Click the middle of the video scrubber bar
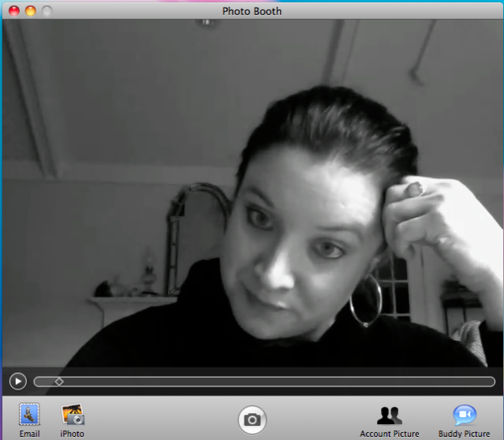The image size is (504, 440). coord(264,382)
